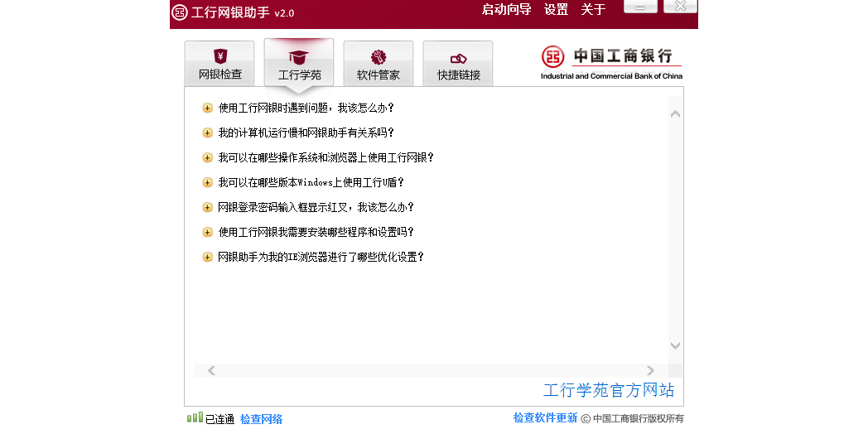868x434 pixels.
Task: Click horizontal scrollbar right arrow
Action: pos(650,371)
